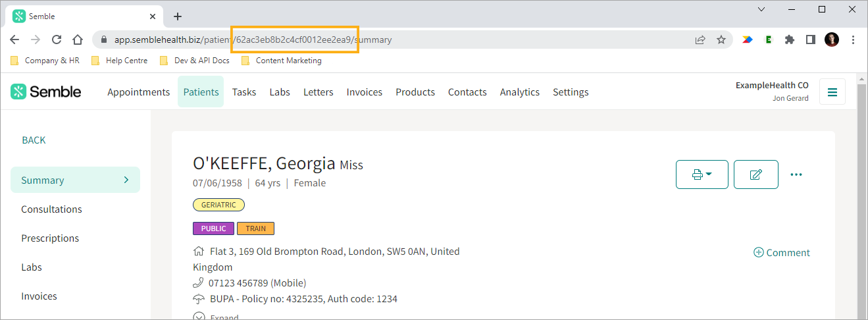Switch to the Invoices top menu
The image size is (868, 320).
[365, 92]
